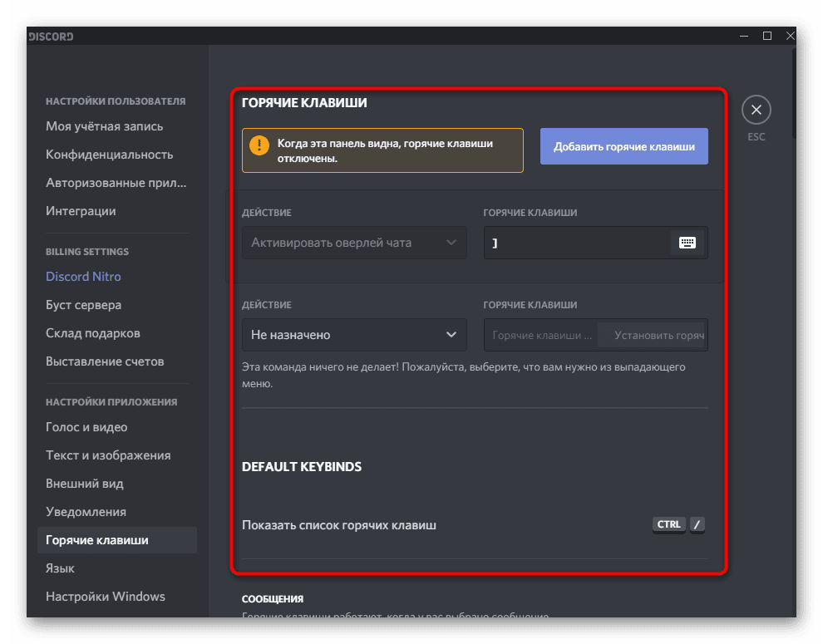This screenshot has width=823, height=644.
Task: Open Текст и изображения settings
Action: [x=108, y=455]
